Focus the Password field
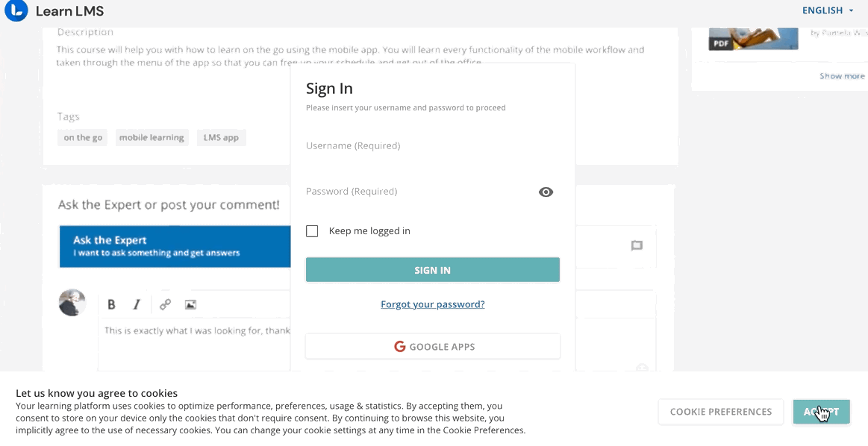The width and height of the screenshot is (868, 446). 421,192
